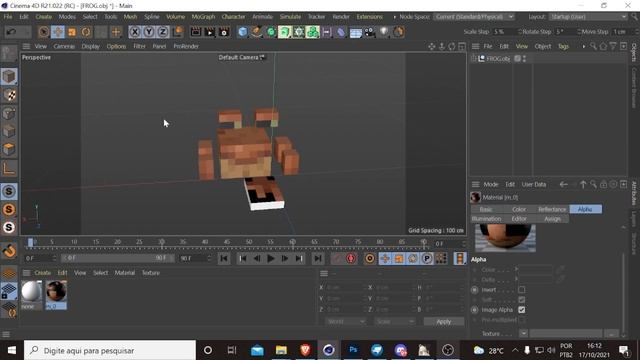Toggle Y axis lock
Viewport: 640px width, 360px height.
pyautogui.click(x=149, y=32)
